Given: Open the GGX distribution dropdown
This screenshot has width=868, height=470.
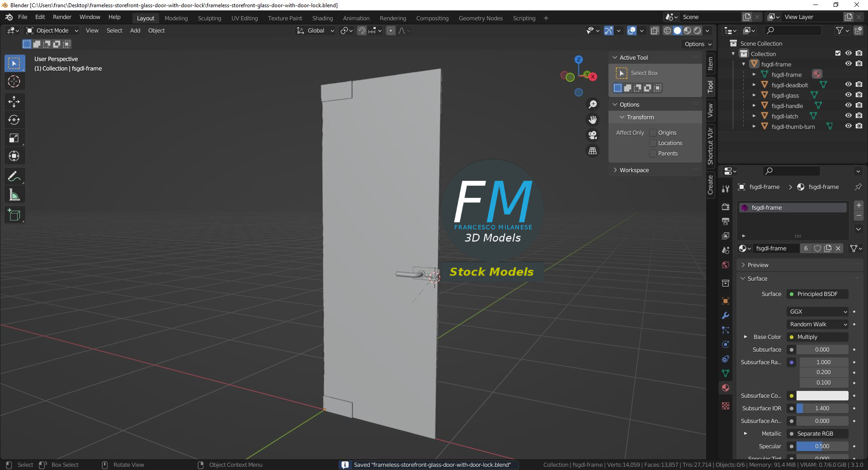Looking at the screenshot, I should pos(818,311).
